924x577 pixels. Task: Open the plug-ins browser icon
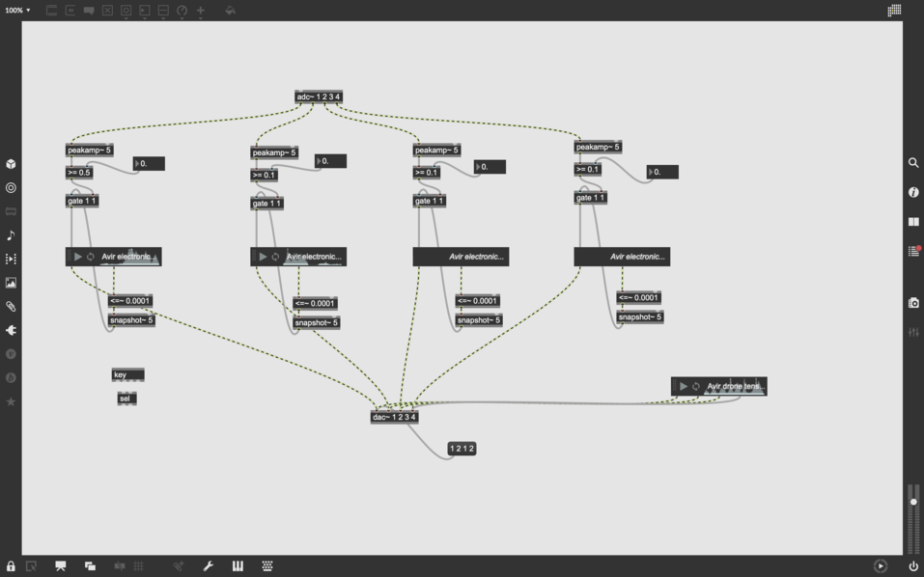point(11,330)
